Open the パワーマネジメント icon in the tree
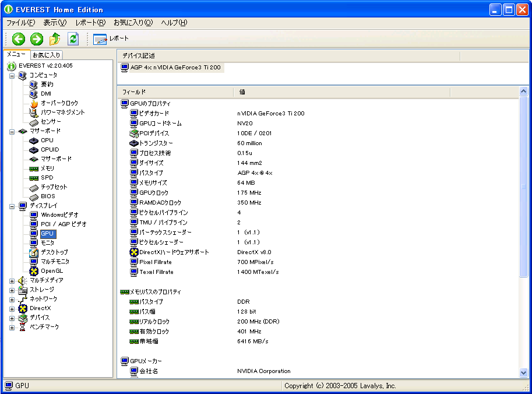 pyautogui.click(x=34, y=112)
